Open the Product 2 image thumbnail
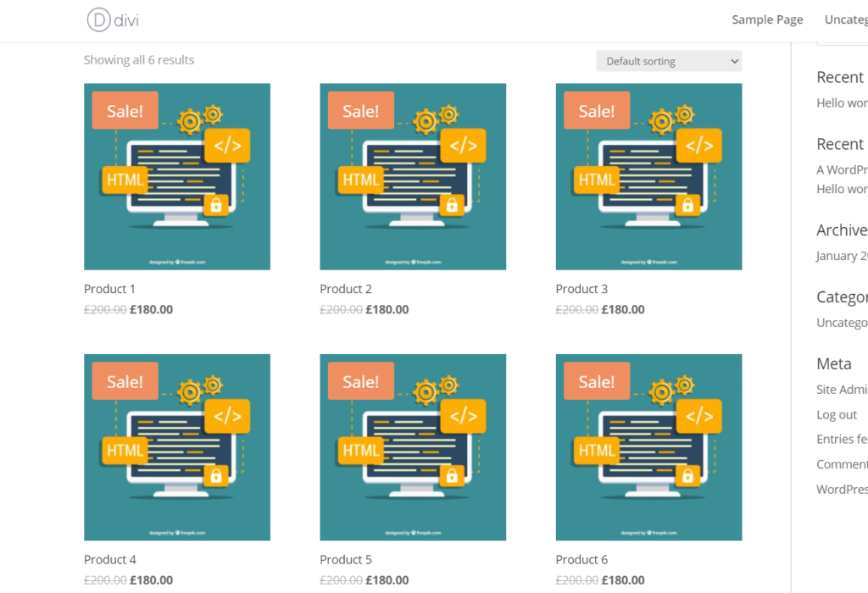Image resolution: width=868 pixels, height=593 pixels. tap(413, 176)
